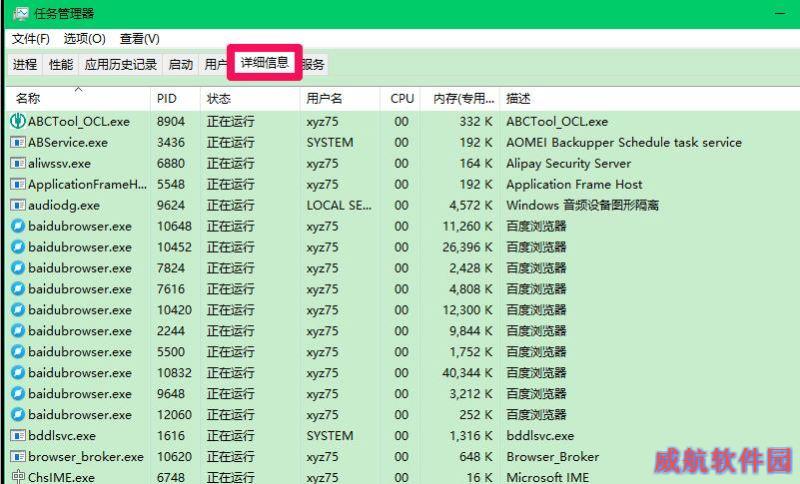Select the 详细信息 tab
This screenshot has height=484, width=800.
(265, 62)
